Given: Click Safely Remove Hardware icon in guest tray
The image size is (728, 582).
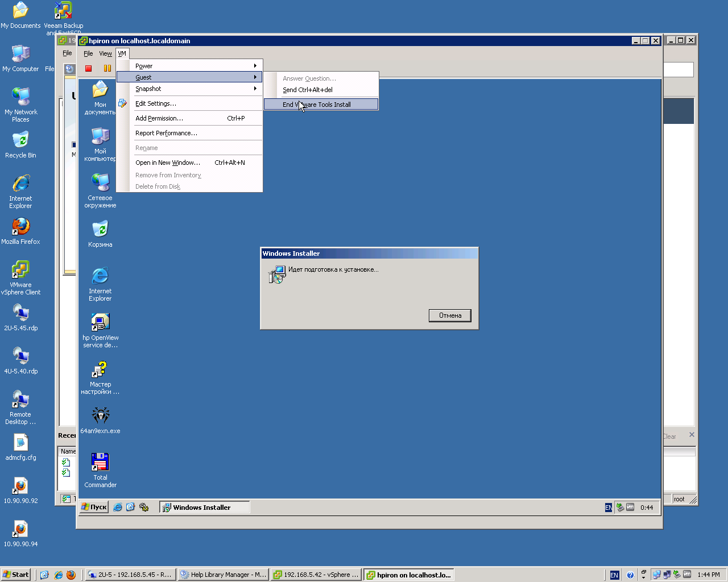Looking at the screenshot, I should [621, 508].
